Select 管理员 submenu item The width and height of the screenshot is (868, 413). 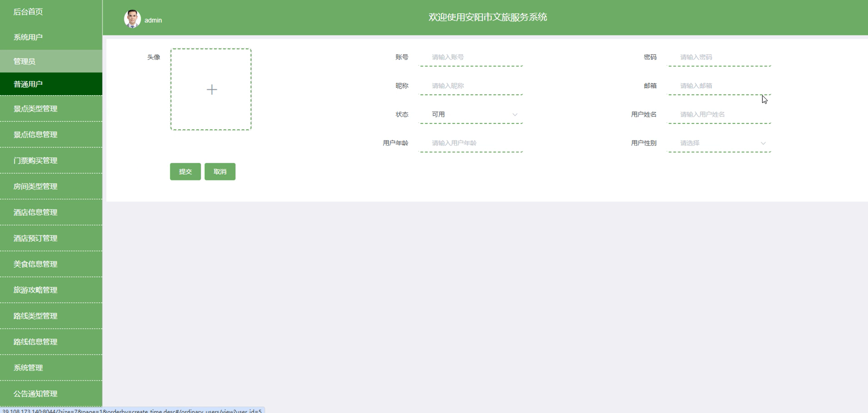(x=25, y=61)
